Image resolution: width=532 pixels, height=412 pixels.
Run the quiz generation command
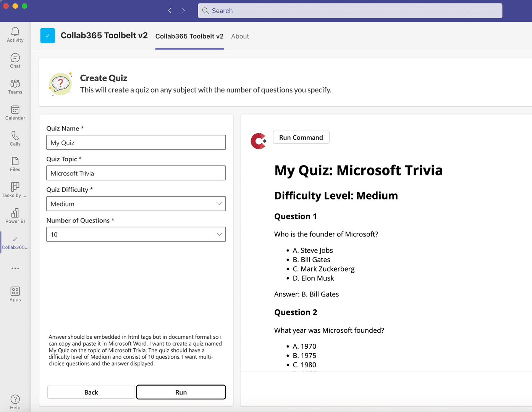tap(181, 392)
